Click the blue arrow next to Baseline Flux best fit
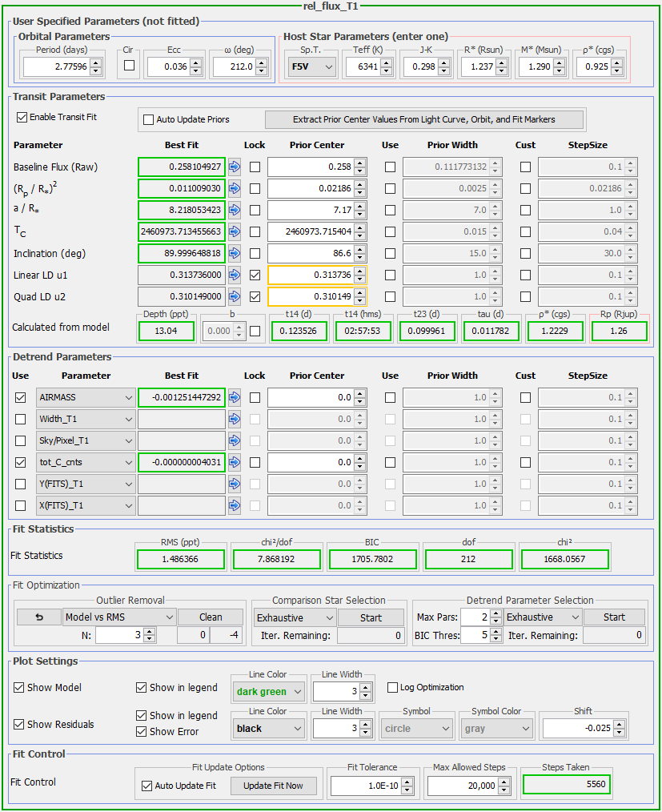 pyautogui.click(x=235, y=167)
